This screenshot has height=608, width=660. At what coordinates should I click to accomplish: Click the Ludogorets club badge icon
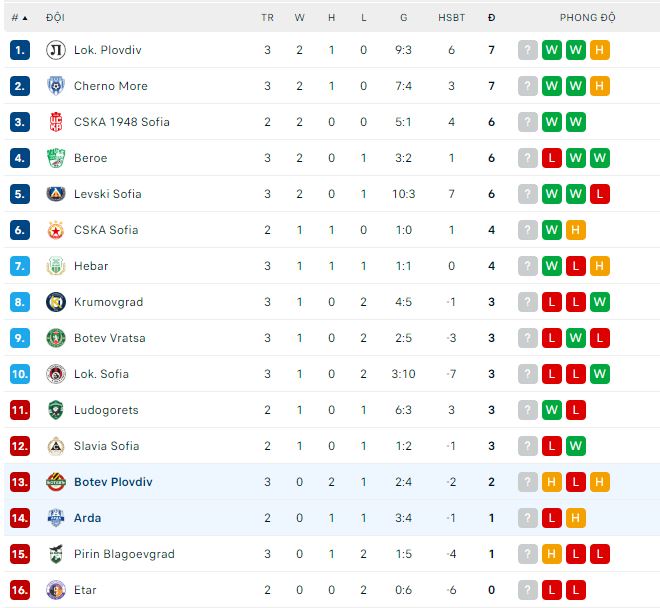point(56,410)
